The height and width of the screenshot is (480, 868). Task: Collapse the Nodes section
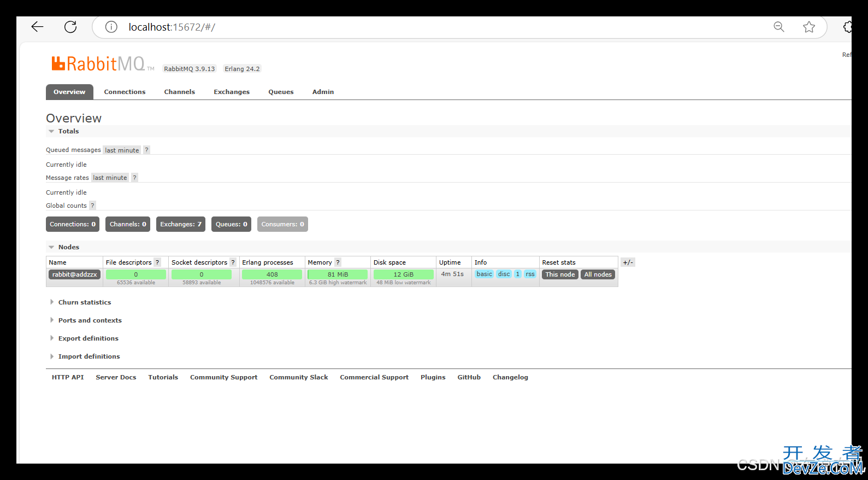[x=64, y=247]
